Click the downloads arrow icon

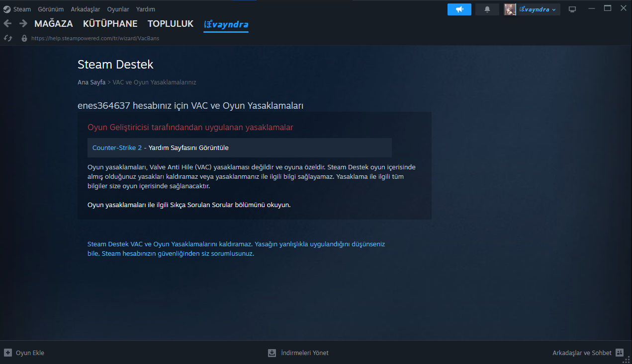[272, 353]
